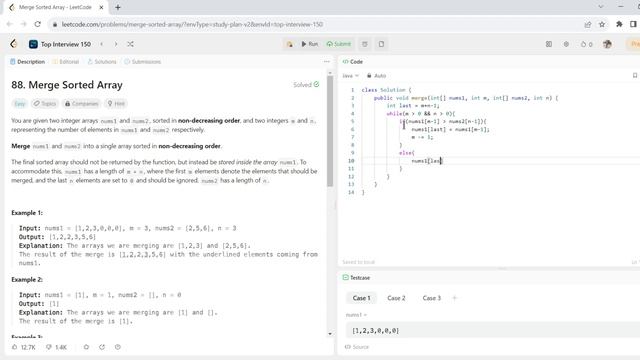Click the while loop on line 4
The width and height of the screenshot is (640, 360).
(420, 113)
